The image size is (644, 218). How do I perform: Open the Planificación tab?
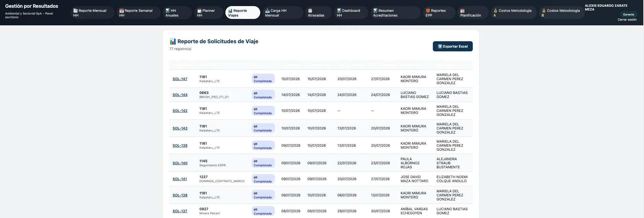pos(473,13)
